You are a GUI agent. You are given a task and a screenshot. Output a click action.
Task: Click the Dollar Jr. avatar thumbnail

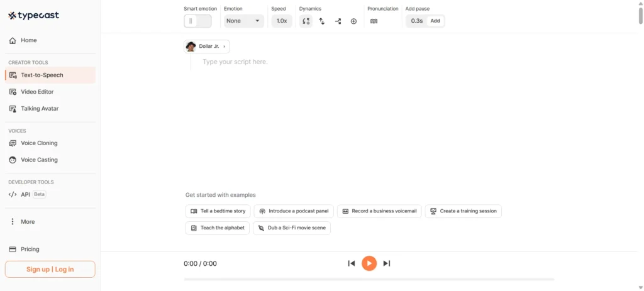(191, 47)
